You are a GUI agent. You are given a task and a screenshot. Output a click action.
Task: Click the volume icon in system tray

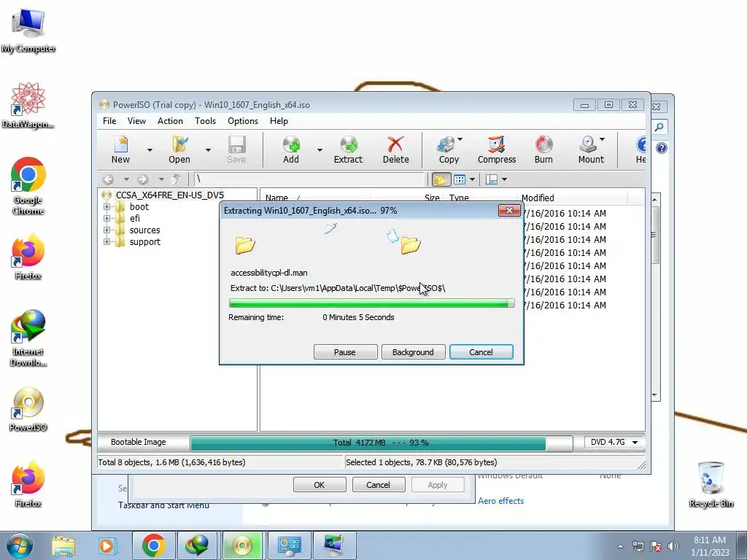[673, 546]
